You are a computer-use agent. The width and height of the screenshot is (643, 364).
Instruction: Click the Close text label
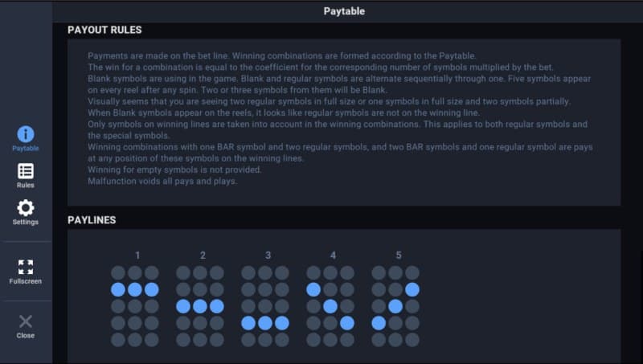[x=26, y=336]
